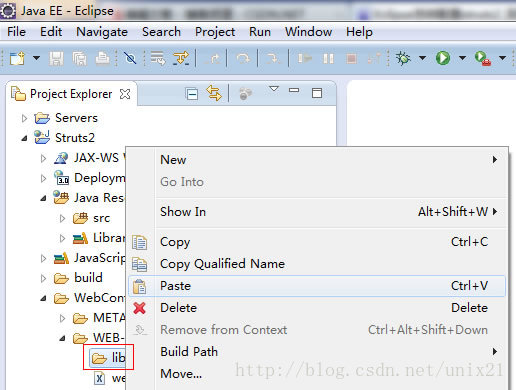Toggle Skip All Breakpoints icon
The image size is (516, 390).
(x=130, y=58)
